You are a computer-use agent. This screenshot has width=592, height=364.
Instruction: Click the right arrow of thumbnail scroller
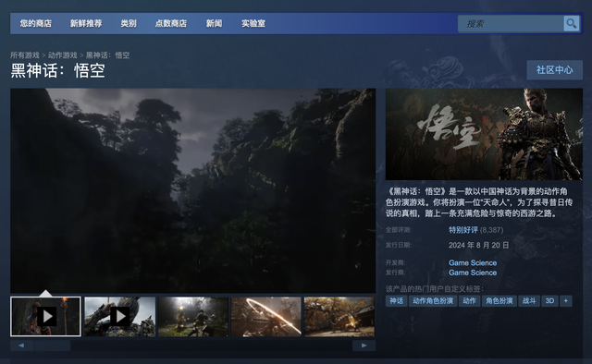(x=364, y=346)
